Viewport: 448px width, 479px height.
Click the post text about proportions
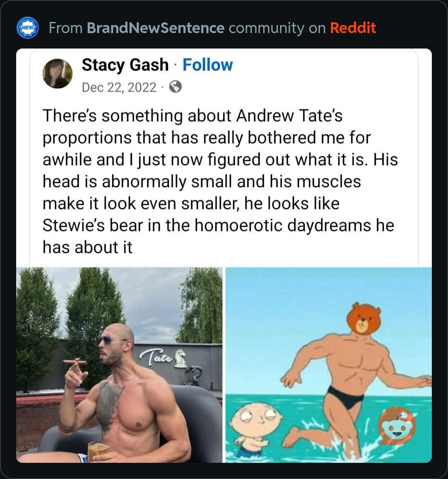pos(220,181)
